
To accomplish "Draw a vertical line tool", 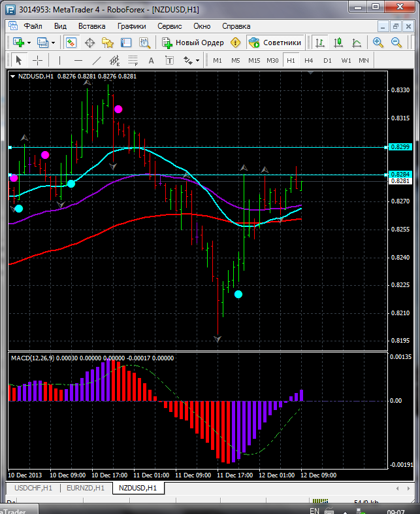I will [x=59, y=60].
